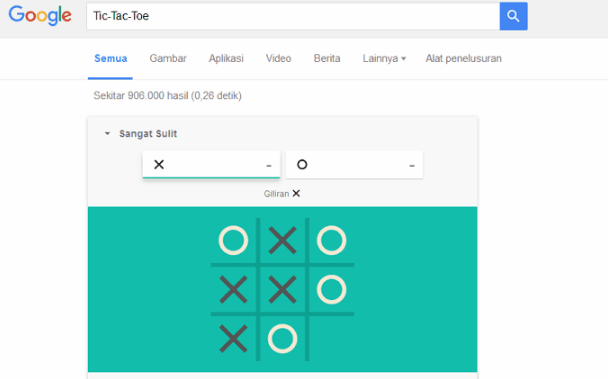Open the Video tab
The width and height of the screenshot is (608, 379).
(x=278, y=59)
